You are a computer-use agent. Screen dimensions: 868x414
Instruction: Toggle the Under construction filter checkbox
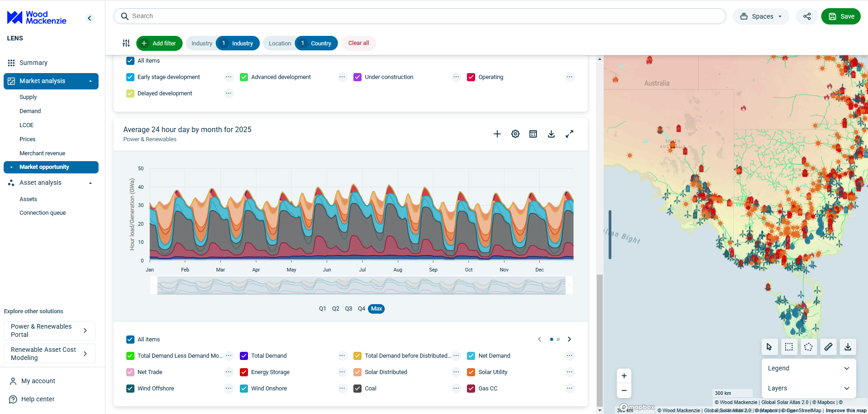[357, 77]
